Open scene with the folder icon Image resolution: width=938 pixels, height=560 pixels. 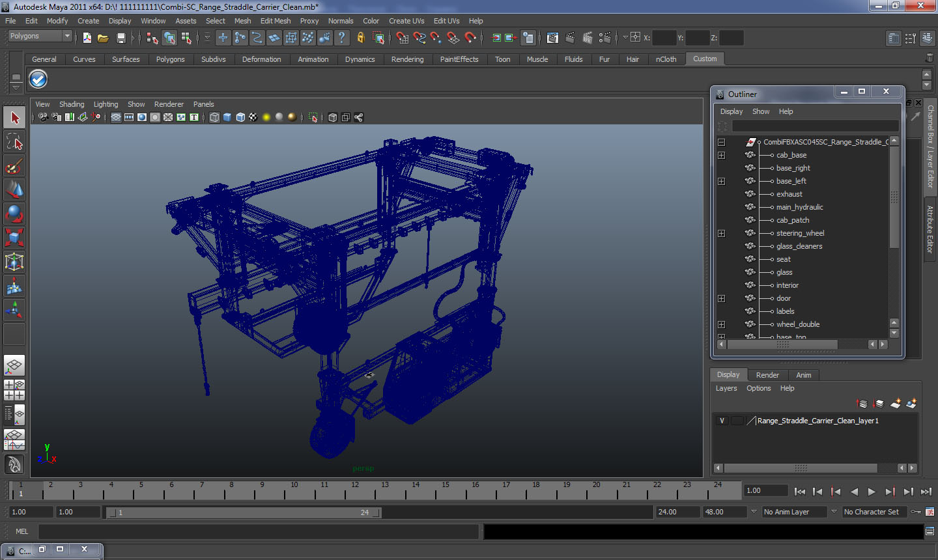[x=103, y=38]
